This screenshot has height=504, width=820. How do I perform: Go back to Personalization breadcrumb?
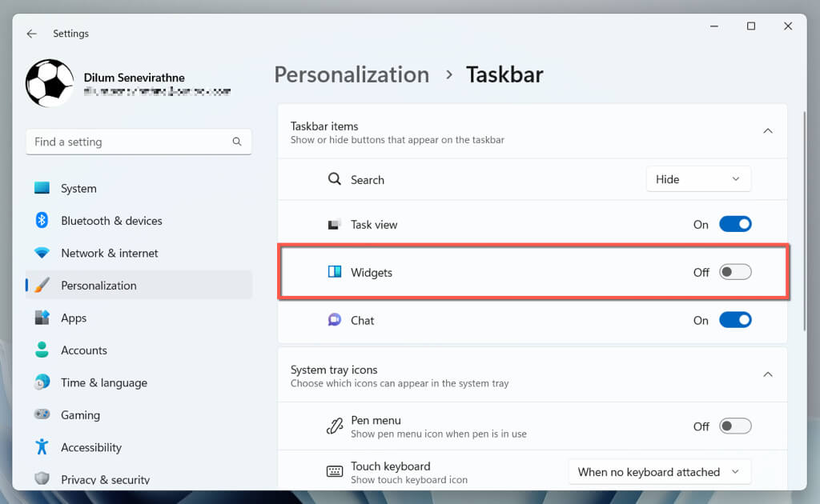tap(352, 74)
